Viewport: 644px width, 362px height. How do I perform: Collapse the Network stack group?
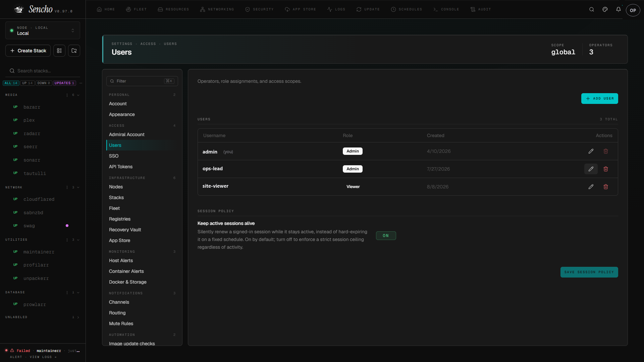[78, 187]
